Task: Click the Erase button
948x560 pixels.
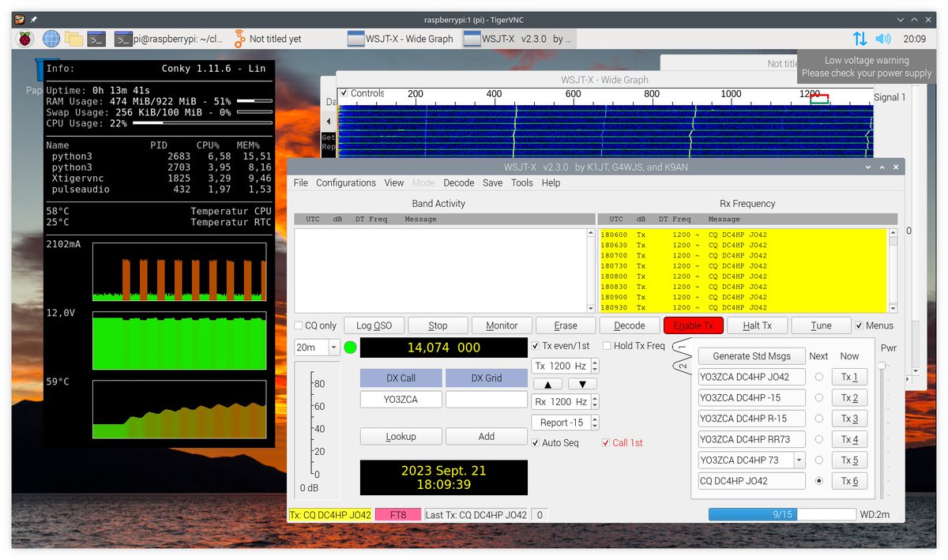Action: [x=566, y=325]
